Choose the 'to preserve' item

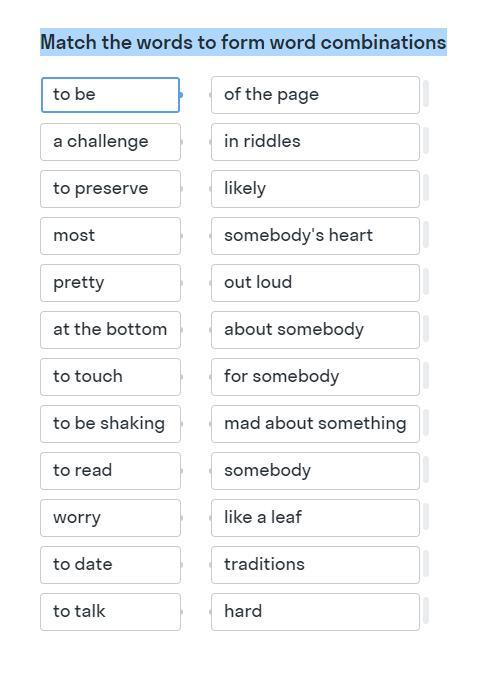coord(110,189)
